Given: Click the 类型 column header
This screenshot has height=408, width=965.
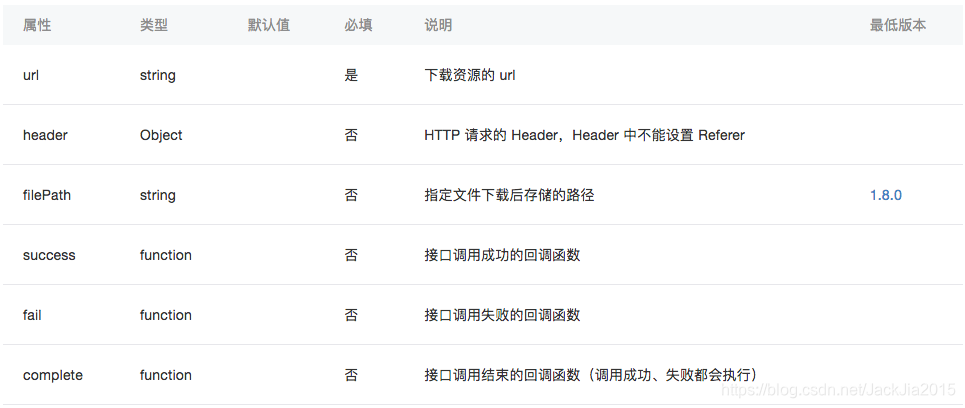Looking at the screenshot, I should click(x=154, y=25).
